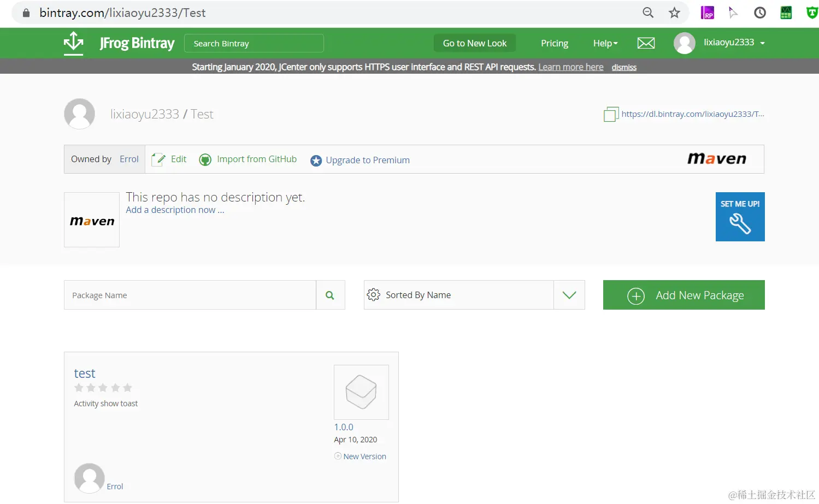Click the gear icon in the sort box
The width and height of the screenshot is (819, 504).
tap(374, 295)
